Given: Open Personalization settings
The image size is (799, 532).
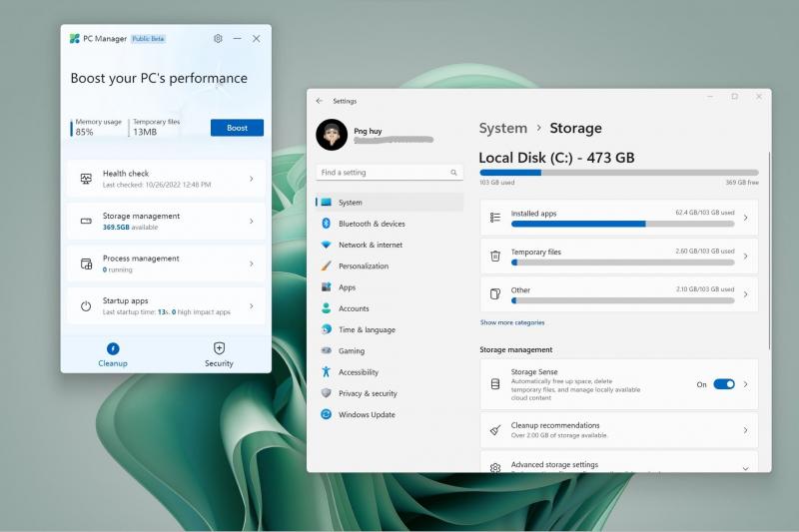Looking at the screenshot, I should tap(390, 266).
